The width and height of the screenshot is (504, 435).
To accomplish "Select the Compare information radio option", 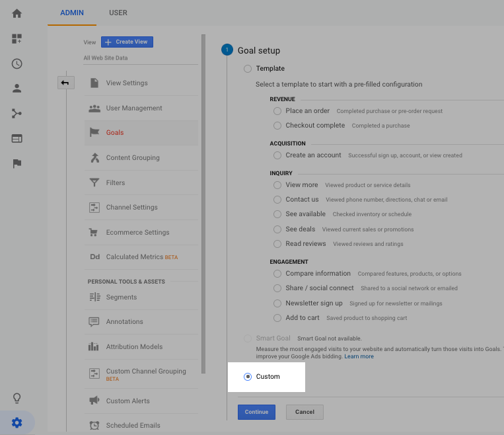I will click(x=277, y=274).
